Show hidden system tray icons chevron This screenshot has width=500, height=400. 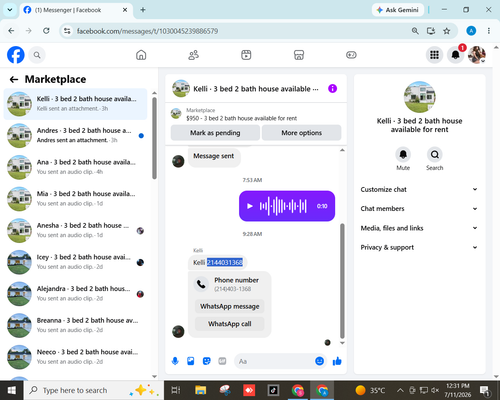[400, 390]
